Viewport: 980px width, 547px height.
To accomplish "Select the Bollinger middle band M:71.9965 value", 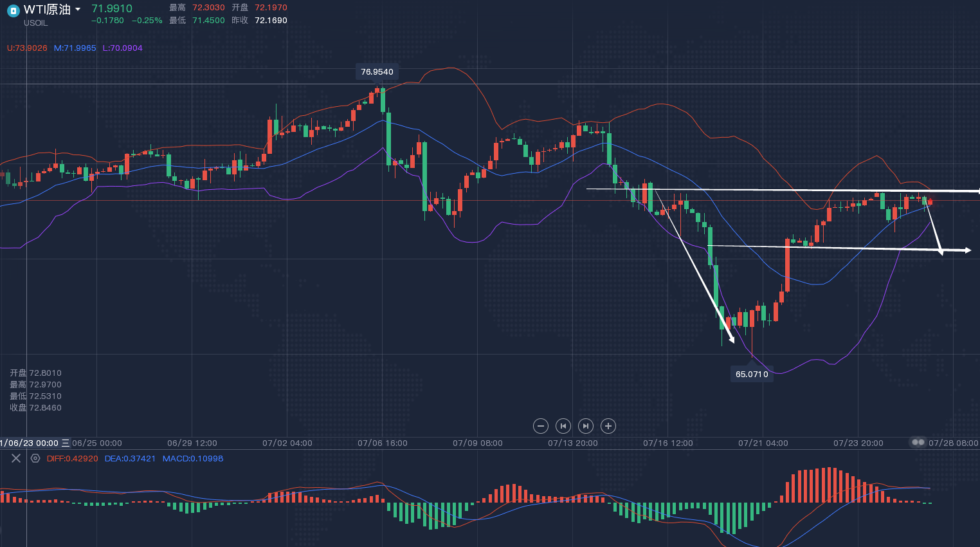I will coord(75,48).
